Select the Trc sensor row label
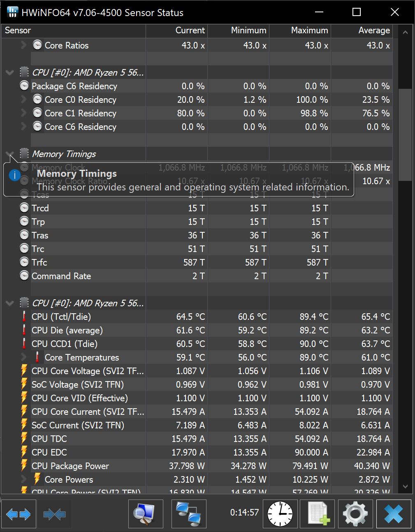This screenshot has width=415, height=532. (x=38, y=249)
